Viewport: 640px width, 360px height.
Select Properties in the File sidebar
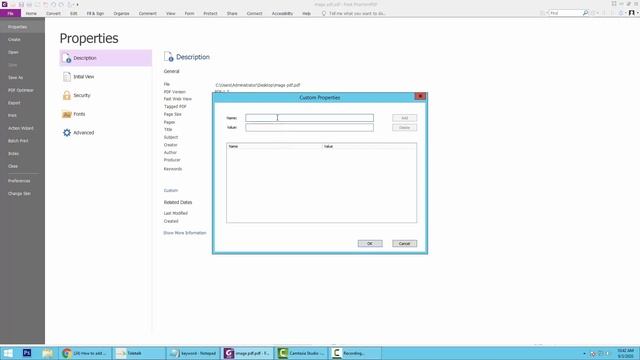pyautogui.click(x=22, y=27)
